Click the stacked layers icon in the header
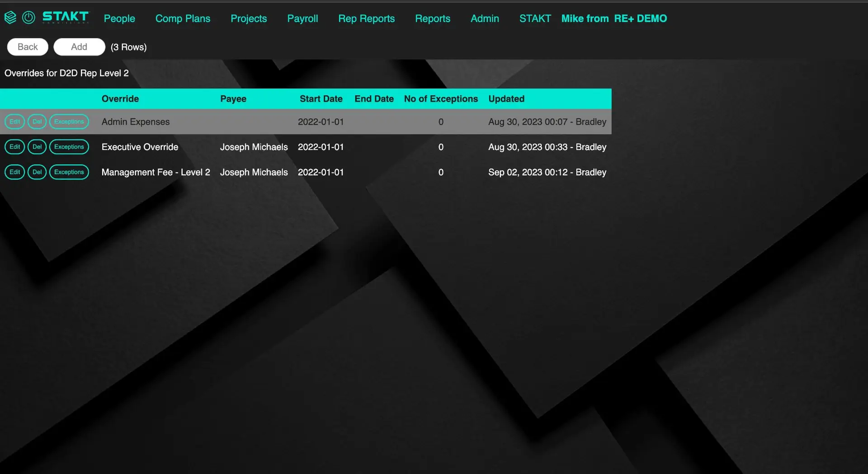The width and height of the screenshot is (868, 474). point(10,18)
